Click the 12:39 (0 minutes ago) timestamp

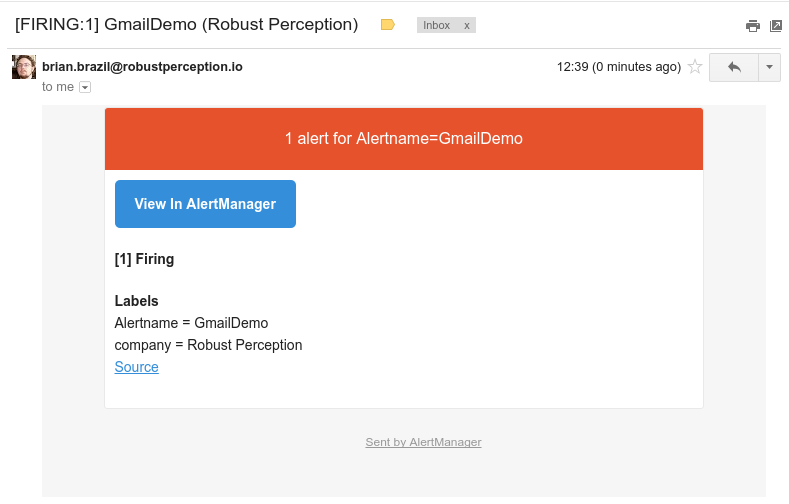pos(618,67)
